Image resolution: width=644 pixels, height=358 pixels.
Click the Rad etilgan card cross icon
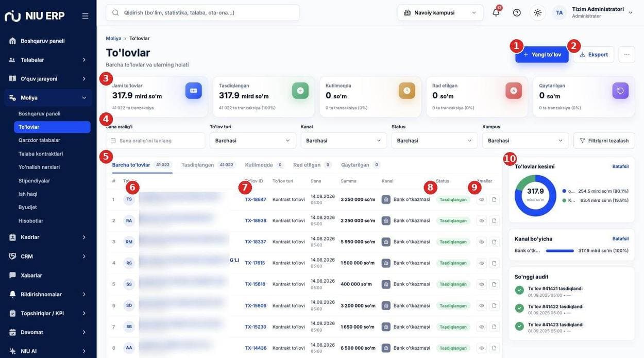click(x=514, y=91)
